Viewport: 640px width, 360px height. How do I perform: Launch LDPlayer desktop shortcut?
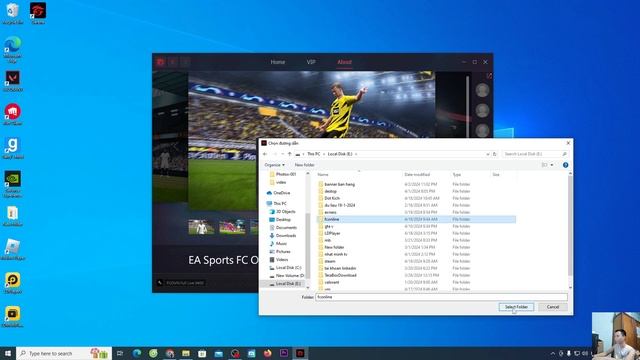(x=13, y=283)
